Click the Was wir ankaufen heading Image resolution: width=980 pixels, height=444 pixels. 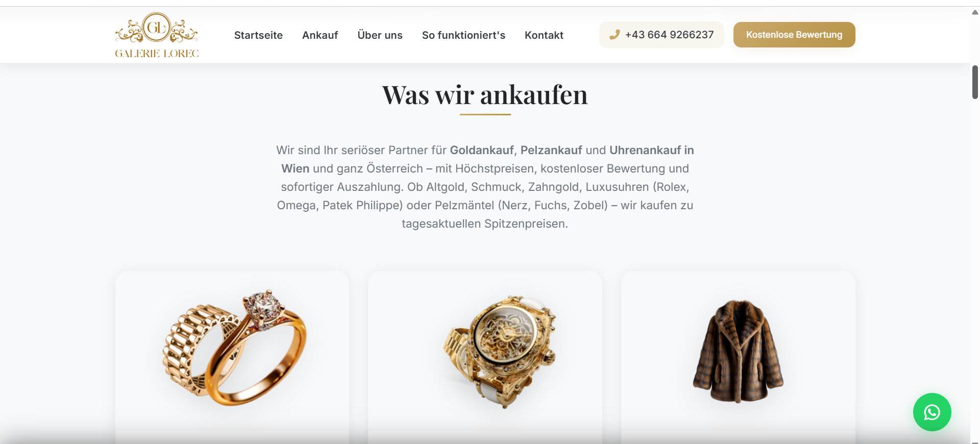tap(485, 95)
